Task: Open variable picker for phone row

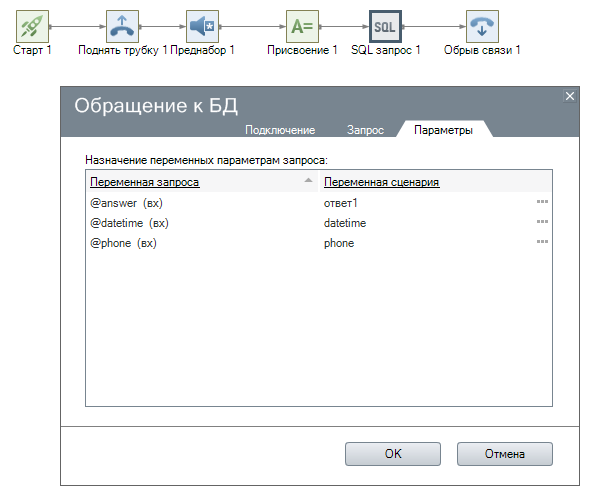Action: pyautogui.click(x=542, y=243)
